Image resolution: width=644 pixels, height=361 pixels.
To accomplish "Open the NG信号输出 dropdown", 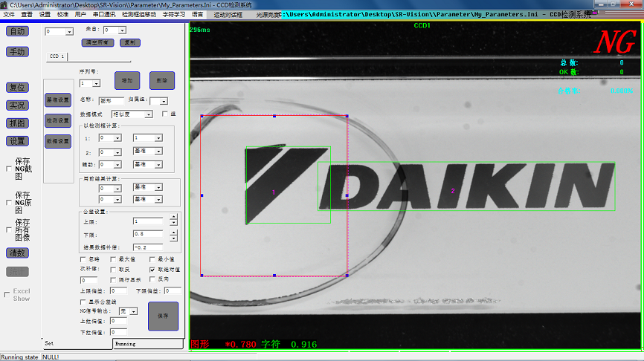I will pos(133,311).
